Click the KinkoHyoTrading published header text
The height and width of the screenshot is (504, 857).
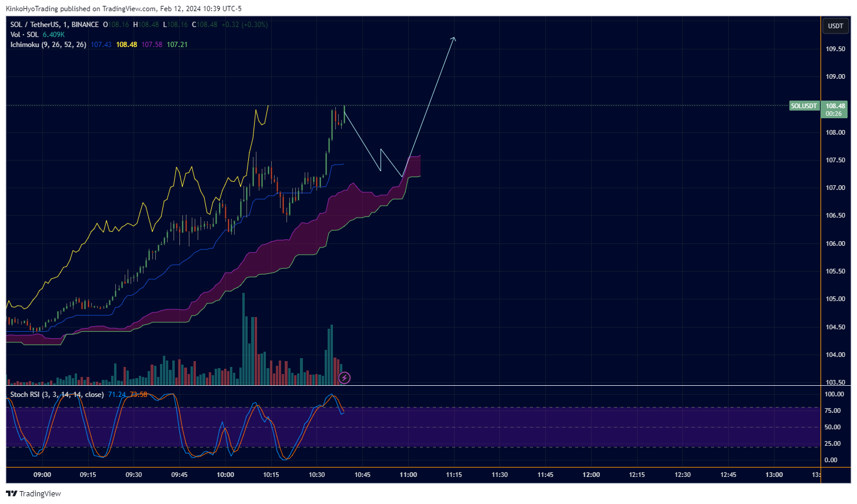[124, 9]
